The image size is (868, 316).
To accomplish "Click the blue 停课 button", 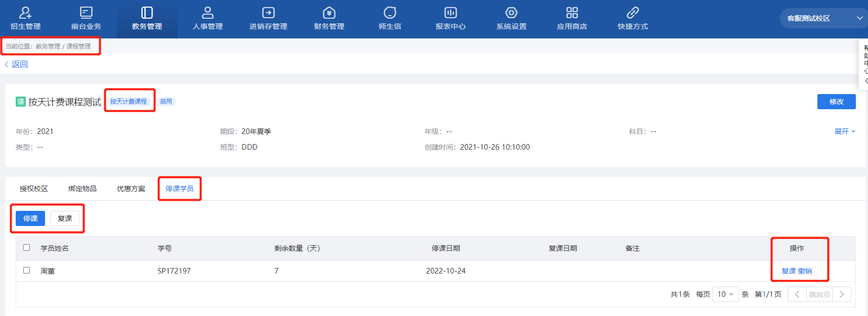I will 30,218.
